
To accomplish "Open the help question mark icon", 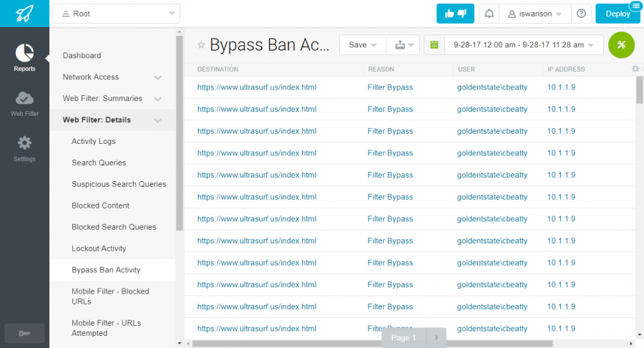I will (581, 14).
